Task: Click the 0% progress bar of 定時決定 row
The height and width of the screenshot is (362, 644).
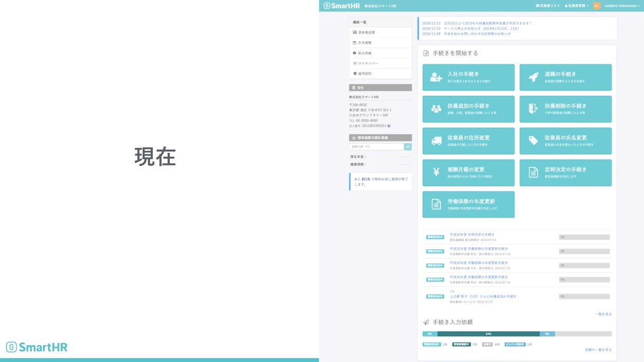Action: coord(584,237)
